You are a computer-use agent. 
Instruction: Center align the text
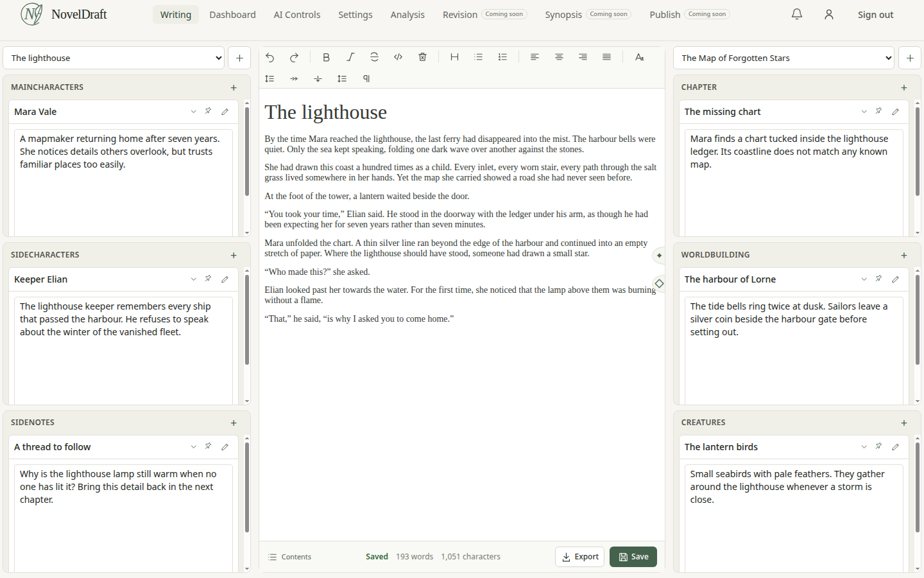(x=559, y=57)
